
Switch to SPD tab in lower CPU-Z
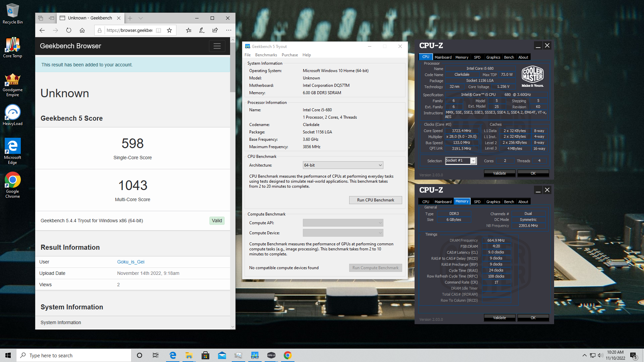[477, 202]
